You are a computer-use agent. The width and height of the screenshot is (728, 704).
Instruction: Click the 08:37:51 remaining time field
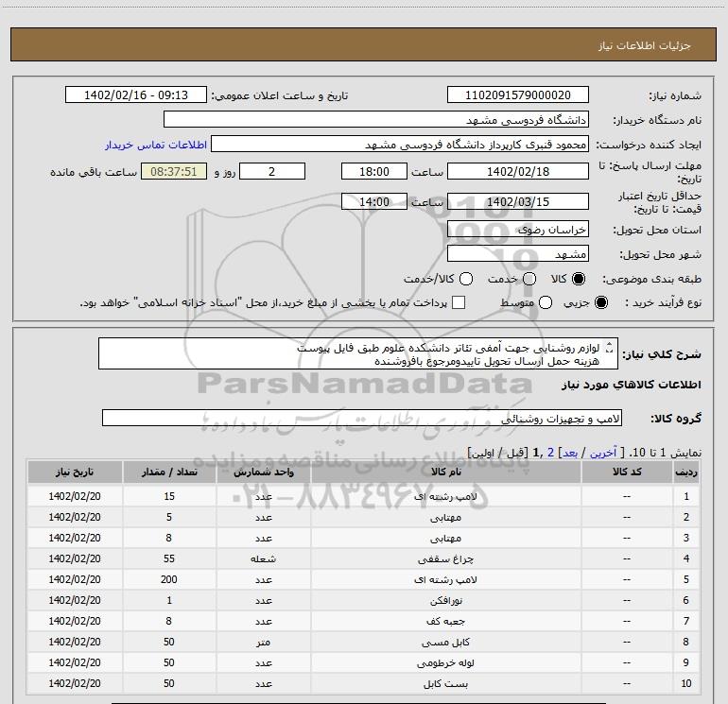pyautogui.click(x=174, y=172)
